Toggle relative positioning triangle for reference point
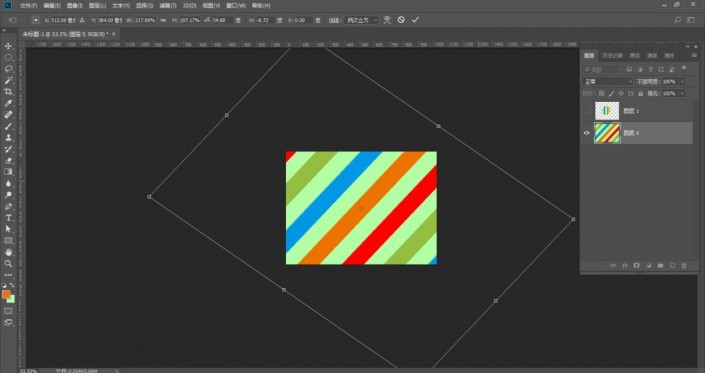Screen dimensions: 705x373 (82, 20)
